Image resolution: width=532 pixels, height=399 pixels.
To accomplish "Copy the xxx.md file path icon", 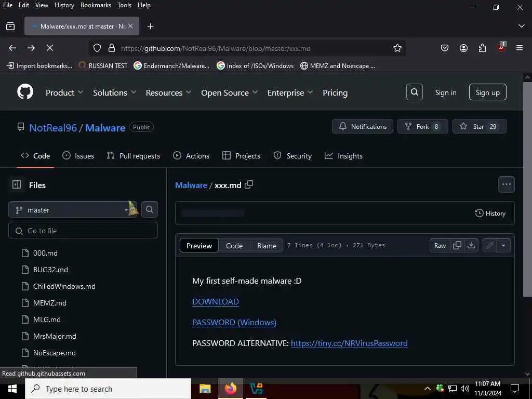I will tap(249, 184).
